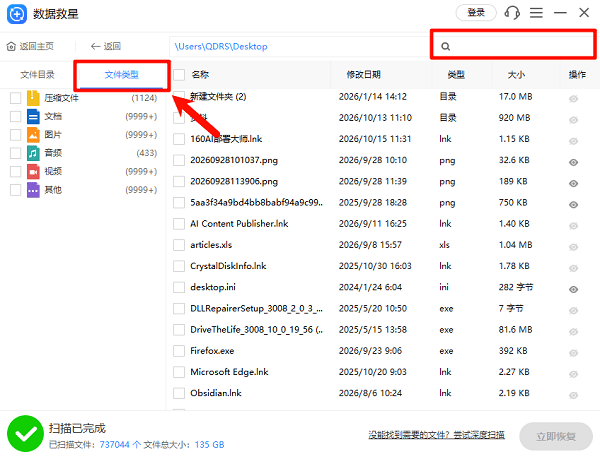Check the 音频 category checkbox
The height and width of the screenshot is (459, 600).
tap(15, 153)
